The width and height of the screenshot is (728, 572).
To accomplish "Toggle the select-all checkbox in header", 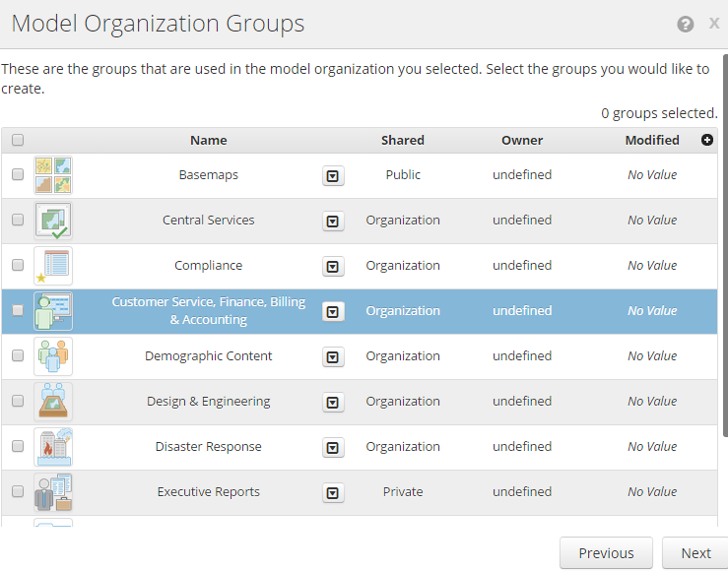I will (x=18, y=140).
